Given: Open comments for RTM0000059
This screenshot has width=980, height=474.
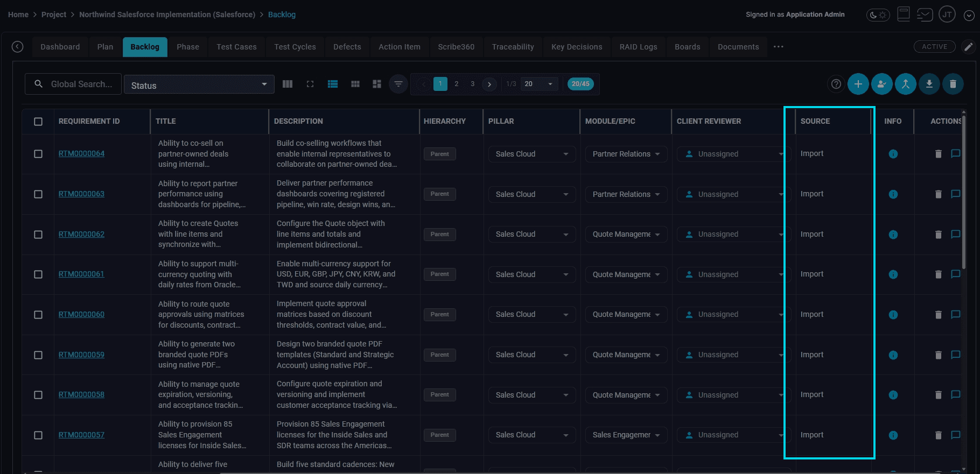Looking at the screenshot, I should (956, 355).
